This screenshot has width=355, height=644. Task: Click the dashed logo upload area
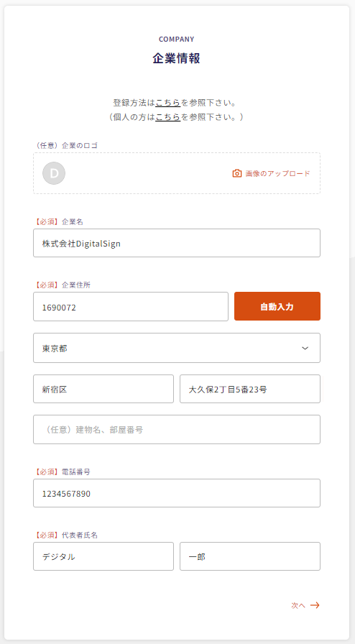tap(177, 173)
